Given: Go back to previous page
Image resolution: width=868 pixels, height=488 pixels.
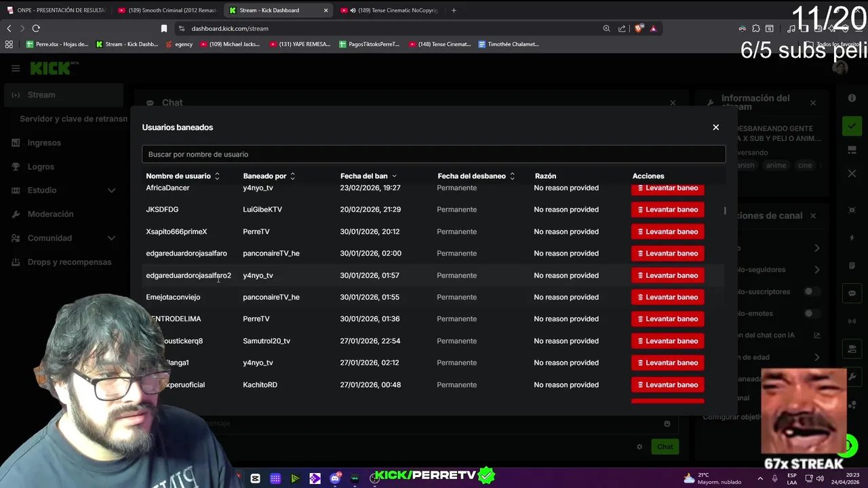Looking at the screenshot, I should coord(9,28).
